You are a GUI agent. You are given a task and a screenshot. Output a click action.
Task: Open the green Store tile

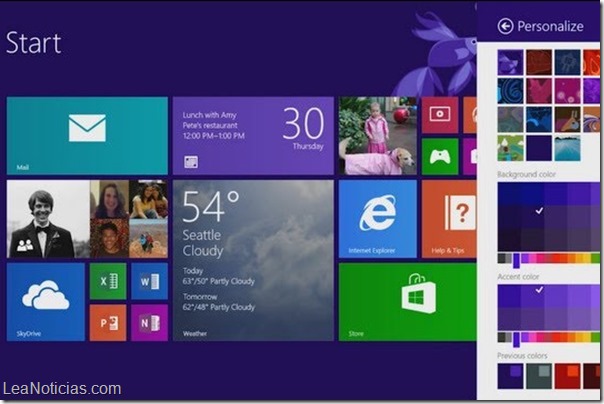[408, 302]
